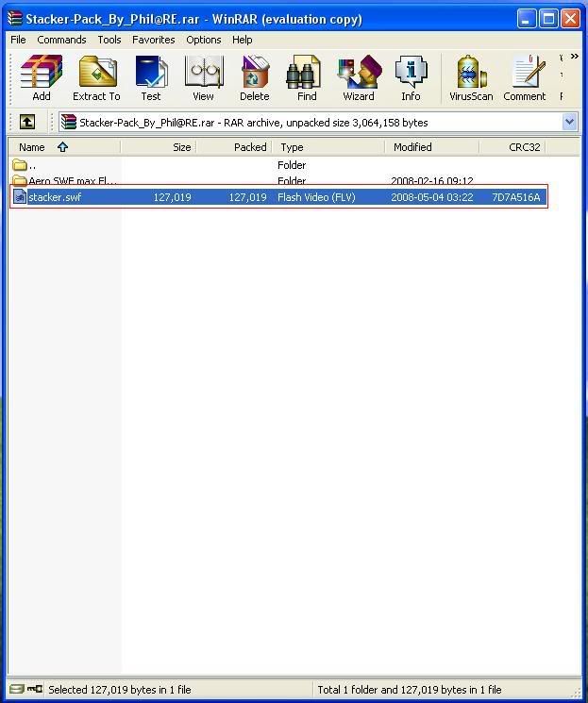Expand hidden toolbar buttons chevron
Image resolution: width=588 pixels, height=703 pixels.
pyautogui.click(x=574, y=57)
